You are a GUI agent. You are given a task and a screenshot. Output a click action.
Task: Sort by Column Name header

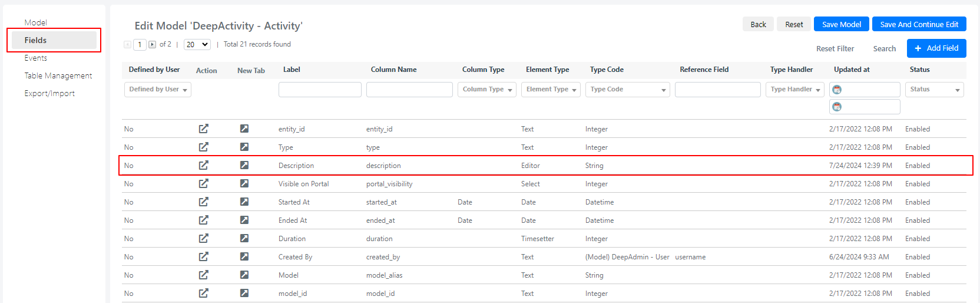click(393, 70)
